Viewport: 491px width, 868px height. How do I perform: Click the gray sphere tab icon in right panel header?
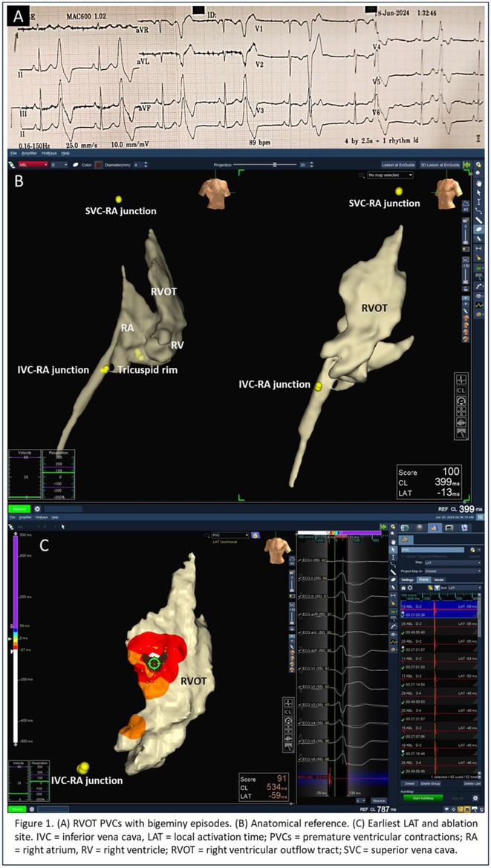pyautogui.click(x=419, y=528)
